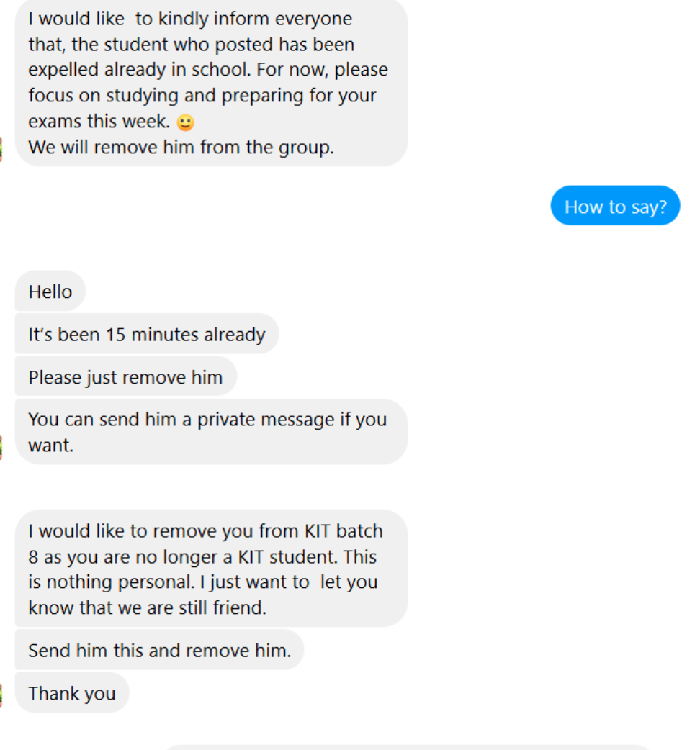The height and width of the screenshot is (750, 700).
Task: Click sender avatar next to 'want.' message
Action: [x=1, y=448]
